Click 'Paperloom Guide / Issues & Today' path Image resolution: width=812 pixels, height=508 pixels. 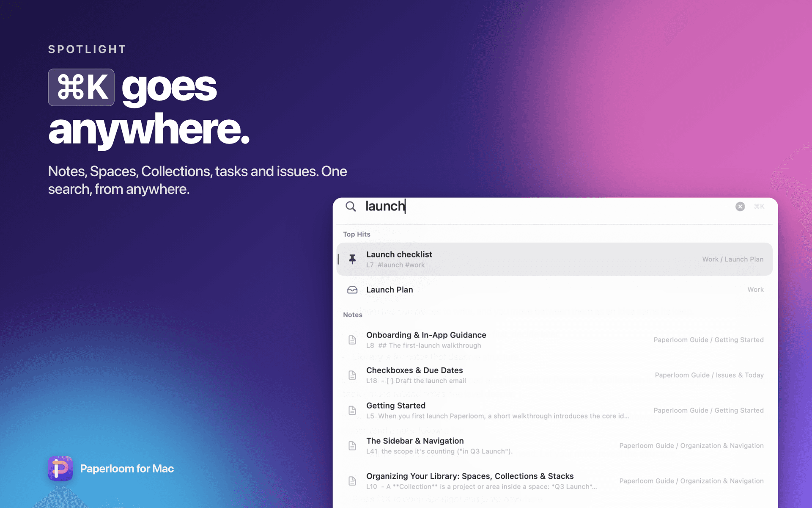[x=709, y=375]
